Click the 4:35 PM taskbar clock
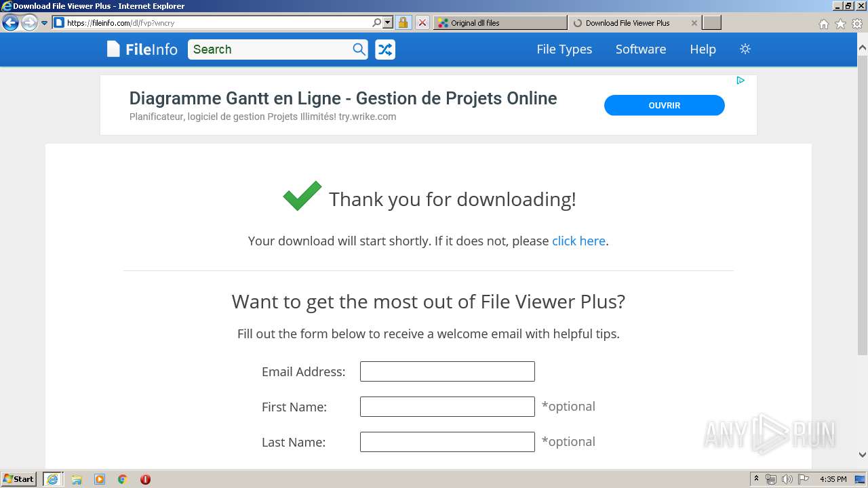The width and height of the screenshot is (868, 488). coord(833,479)
